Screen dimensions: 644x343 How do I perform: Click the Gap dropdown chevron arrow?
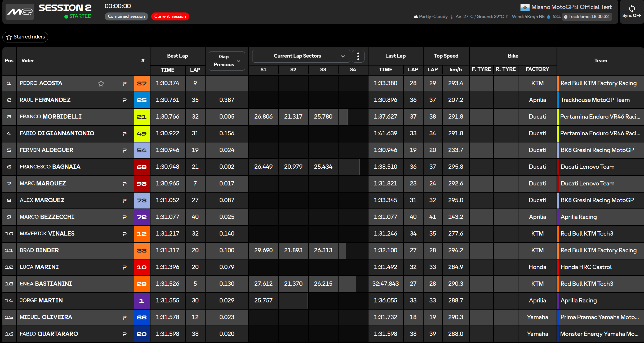[238, 61]
